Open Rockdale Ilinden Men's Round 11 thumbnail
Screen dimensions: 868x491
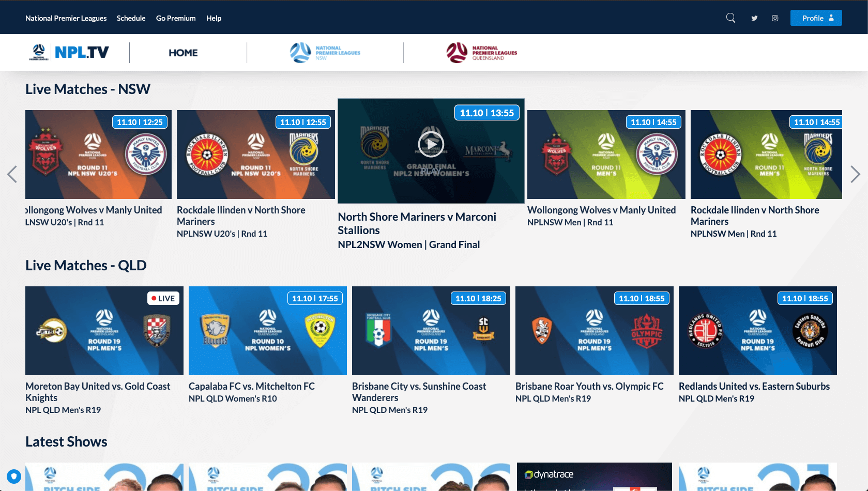[x=766, y=155]
